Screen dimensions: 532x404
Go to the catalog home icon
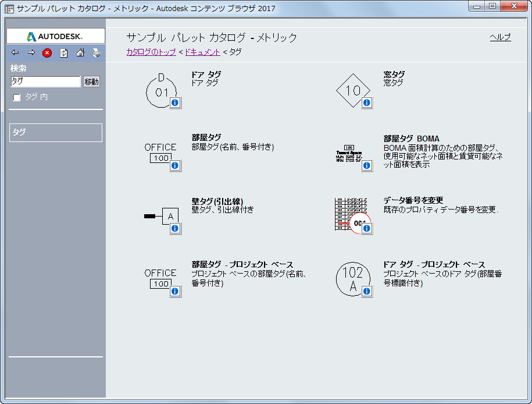[x=80, y=52]
